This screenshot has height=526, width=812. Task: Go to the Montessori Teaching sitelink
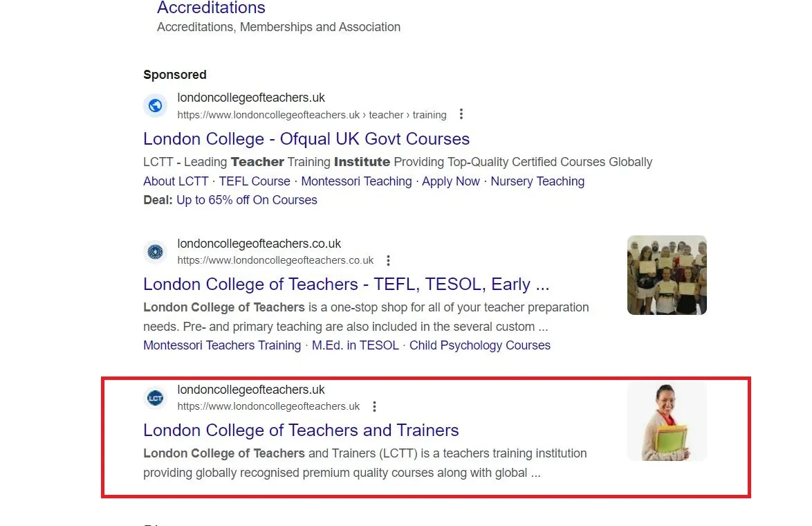point(356,181)
